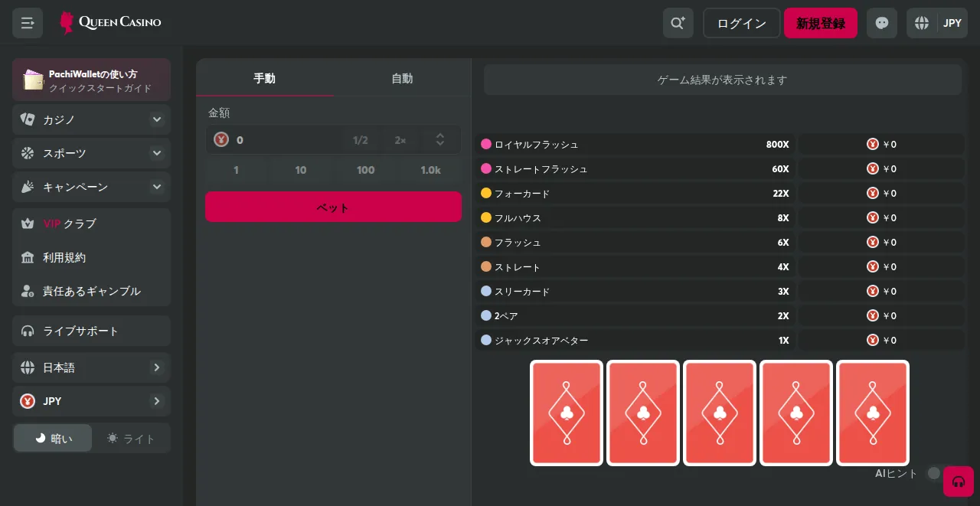
Task: Click the first face-down card
Action: pos(567,413)
